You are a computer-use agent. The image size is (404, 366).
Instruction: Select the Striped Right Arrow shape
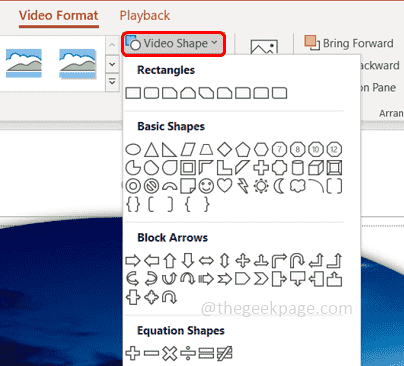click(x=206, y=279)
